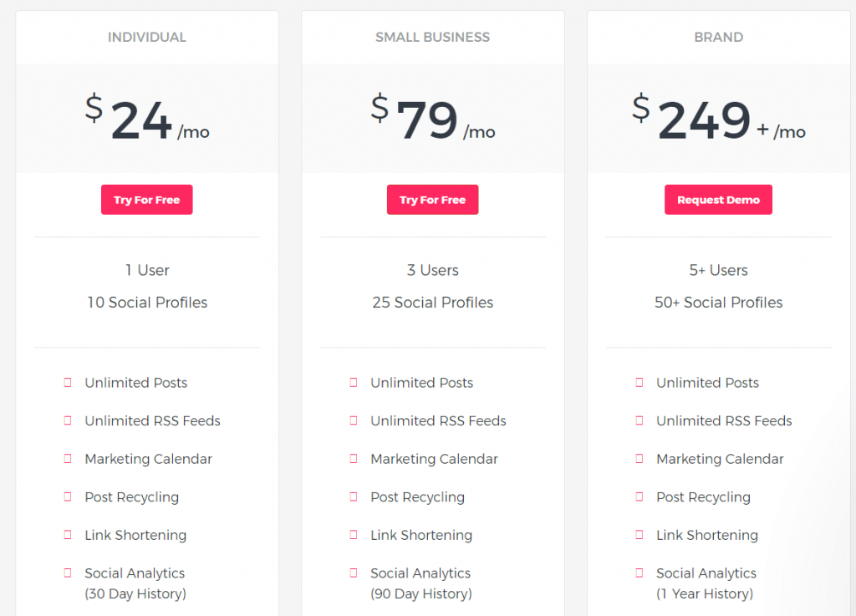
Task: Click the icon beside Small Business Post Recycling
Action: pyautogui.click(x=354, y=497)
